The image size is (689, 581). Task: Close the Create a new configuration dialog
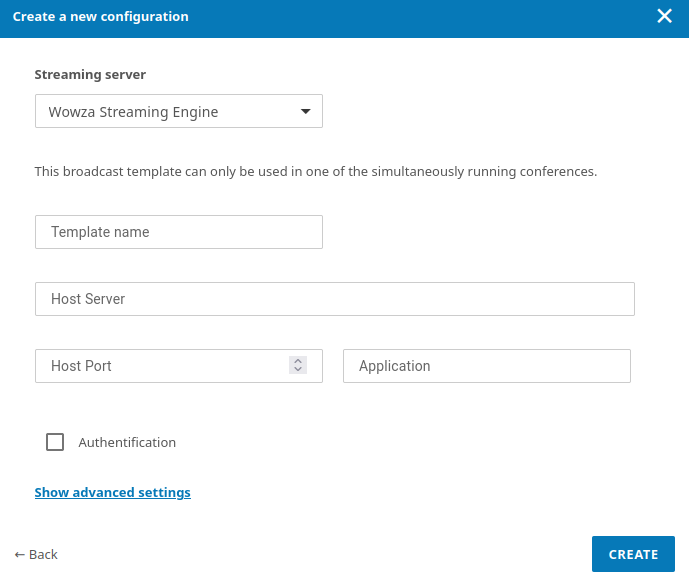pos(664,16)
